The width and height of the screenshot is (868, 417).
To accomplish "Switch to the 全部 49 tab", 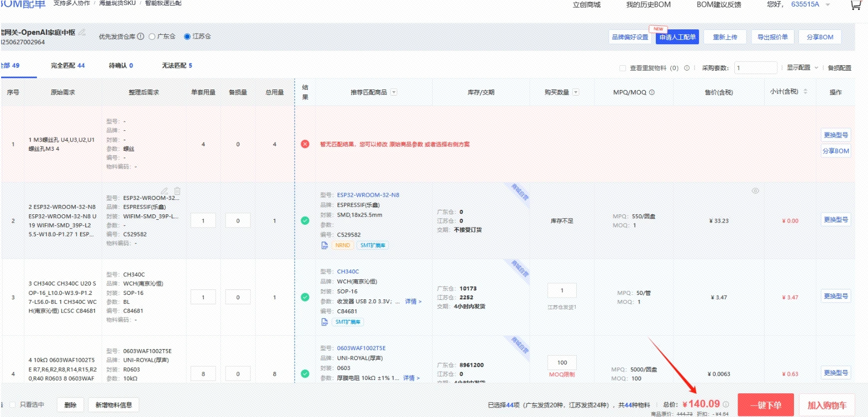I will click(x=10, y=65).
